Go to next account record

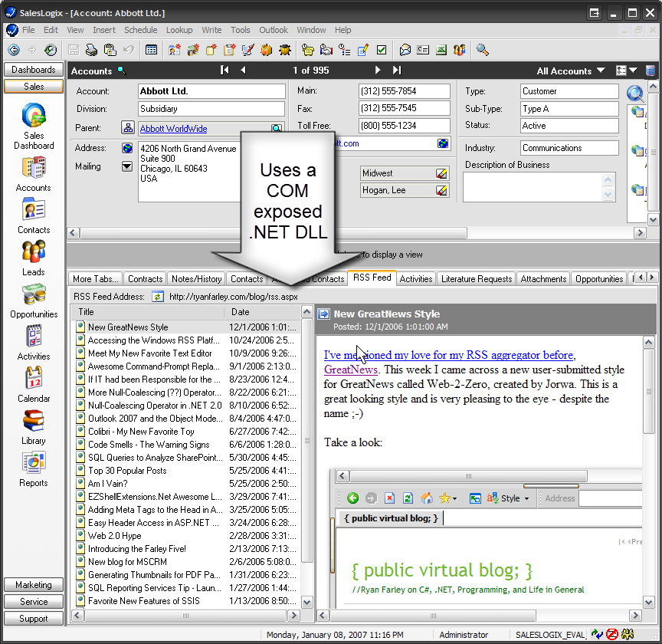378,70
